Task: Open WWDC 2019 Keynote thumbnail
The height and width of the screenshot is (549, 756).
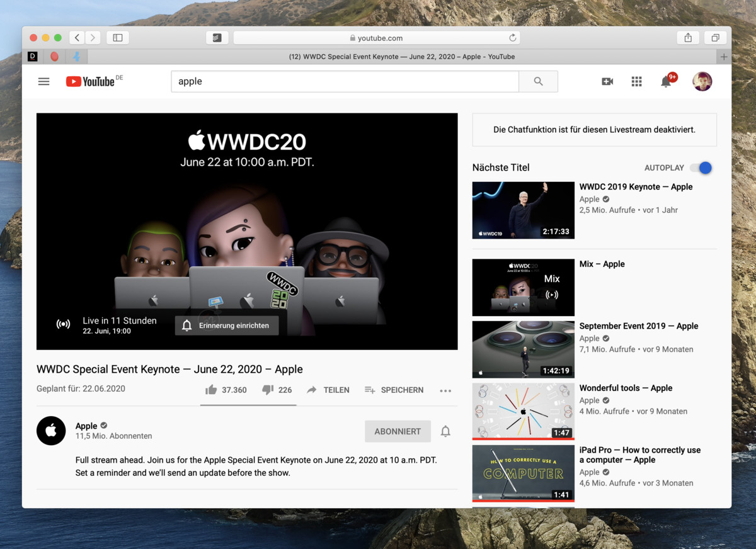Action: click(x=524, y=210)
